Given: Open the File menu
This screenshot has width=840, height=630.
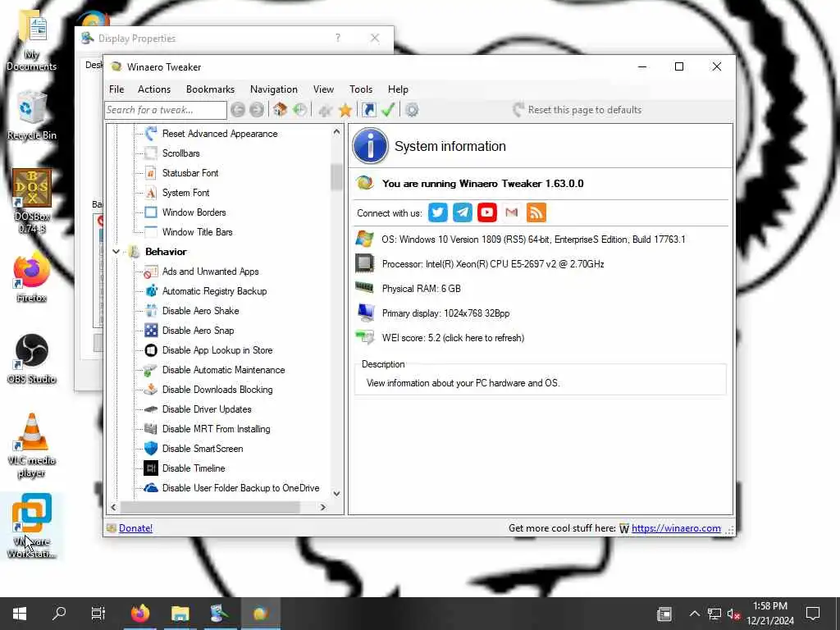Looking at the screenshot, I should coord(116,89).
